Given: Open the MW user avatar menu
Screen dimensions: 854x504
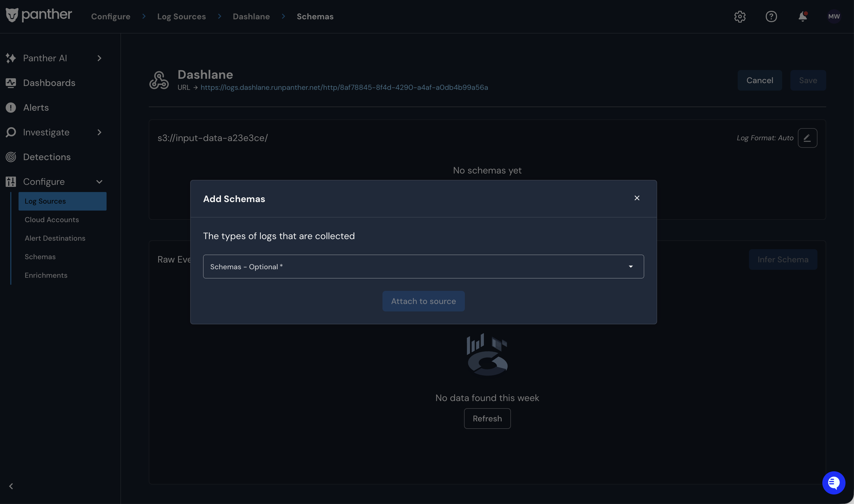Looking at the screenshot, I should pyautogui.click(x=834, y=16).
